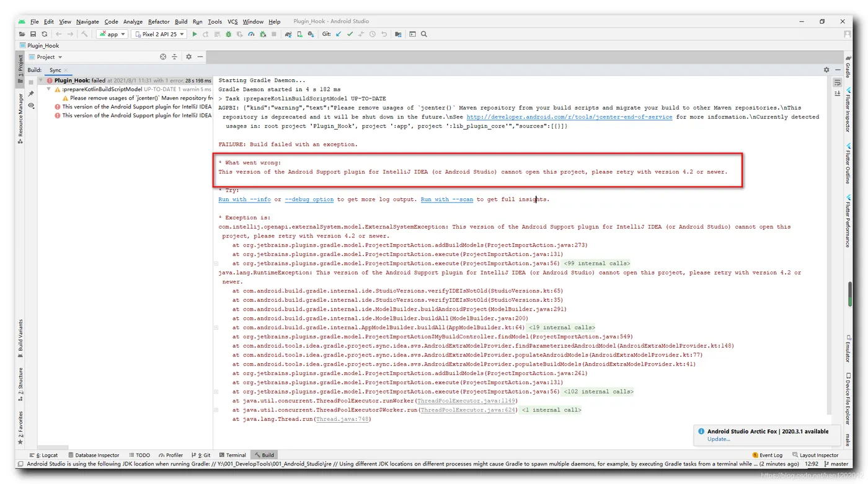Click the --debug option link
This screenshot has height=484, width=868.
(x=309, y=200)
